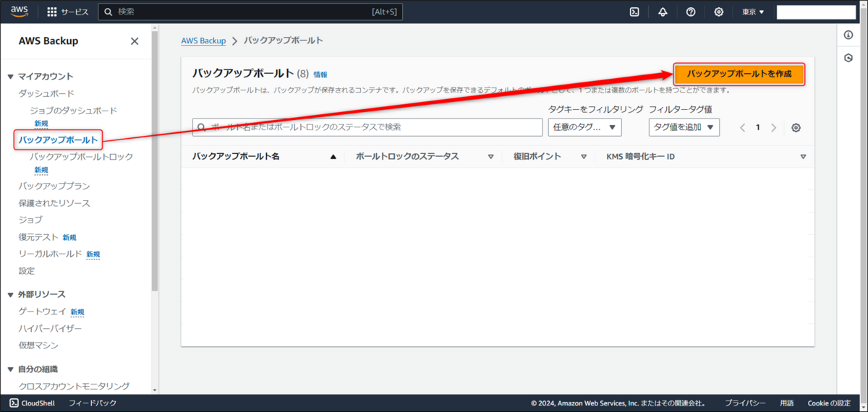The height and width of the screenshot is (412, 868).
Task: Open the notifications bell icon
Action: pyautogui.click(x=663, y=12)
